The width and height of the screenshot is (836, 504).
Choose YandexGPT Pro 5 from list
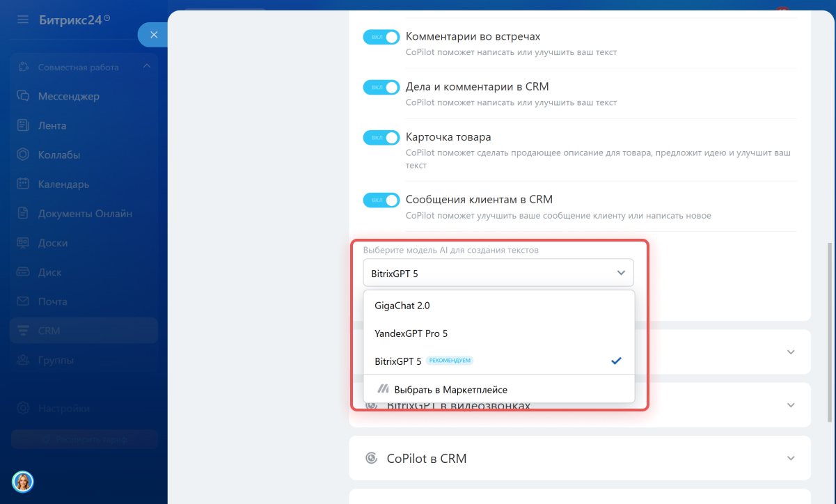point(411,333)
